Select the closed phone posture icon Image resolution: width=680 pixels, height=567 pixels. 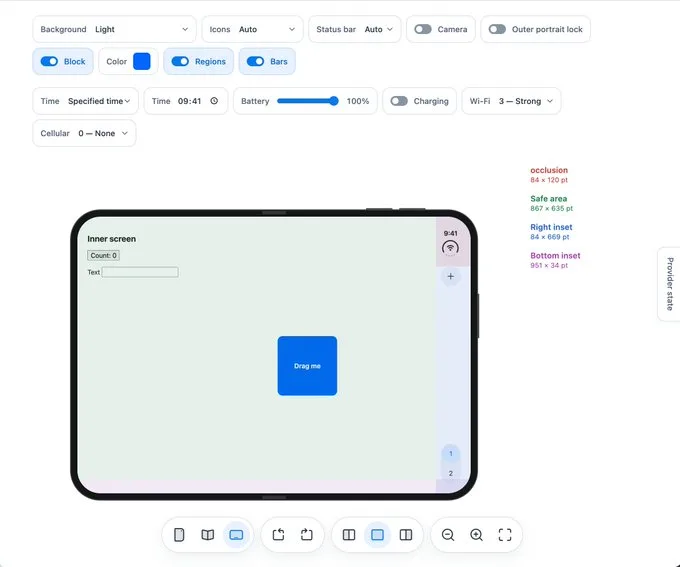(x=179, y=535)
